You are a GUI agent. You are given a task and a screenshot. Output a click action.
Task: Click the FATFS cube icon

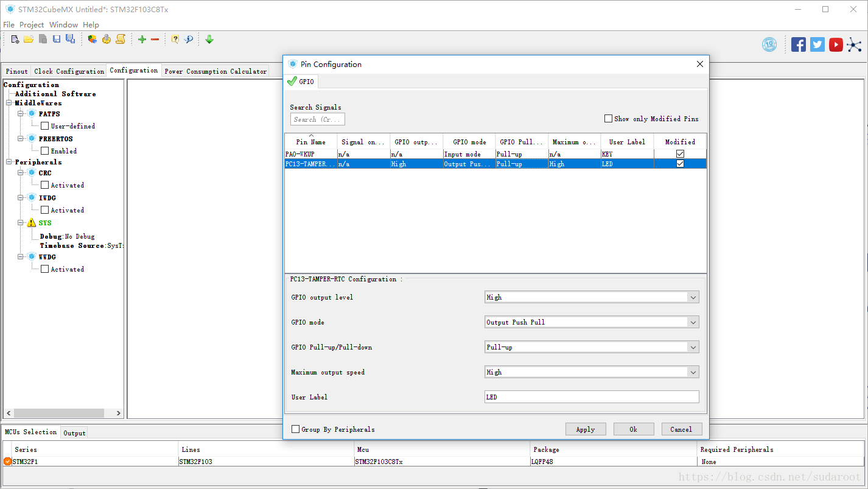pos(32,113)
